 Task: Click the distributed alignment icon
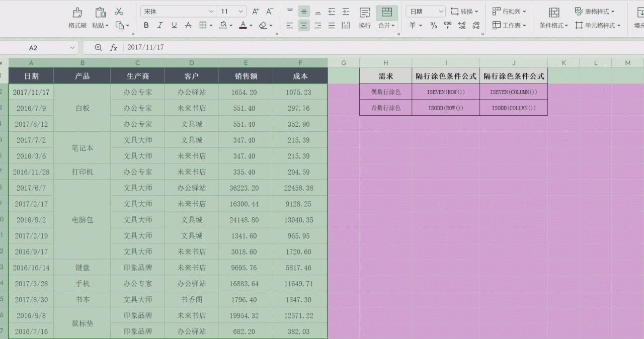346,25
